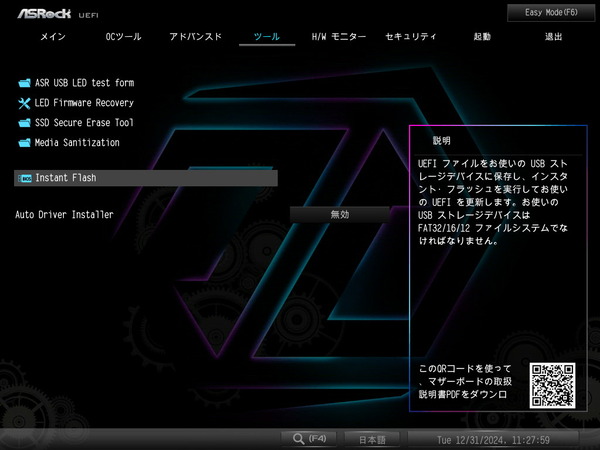Open Media Sanitization entry

point(77,143)
